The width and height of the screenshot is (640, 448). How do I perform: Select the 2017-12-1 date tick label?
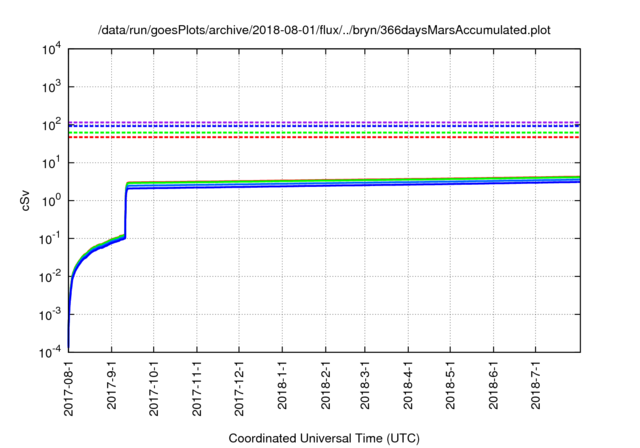point(240,388)
